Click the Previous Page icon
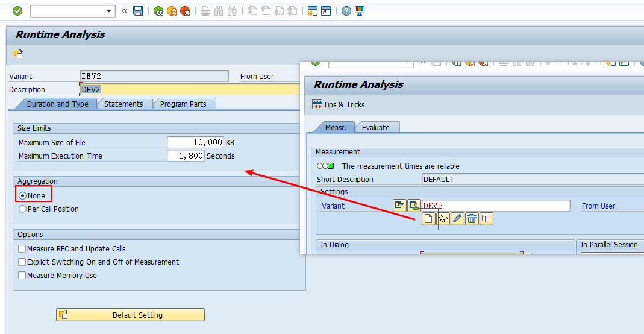 pos(266,11)
